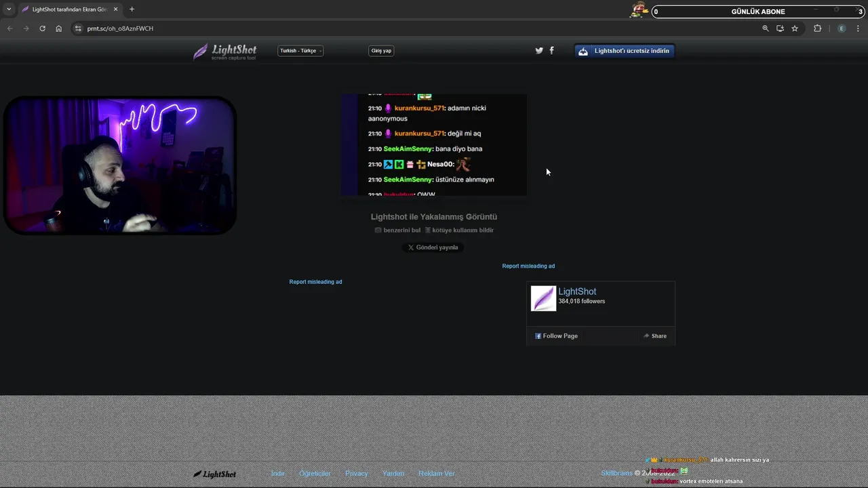Viewport: 868px width, 488px height.
Task: Open a new browser tab with plus
Action: pyautogui.click(x=132, y=9)
